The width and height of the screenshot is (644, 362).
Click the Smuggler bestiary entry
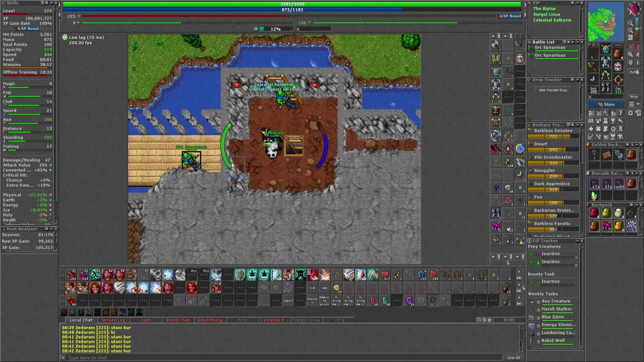(x=553, y=173)
